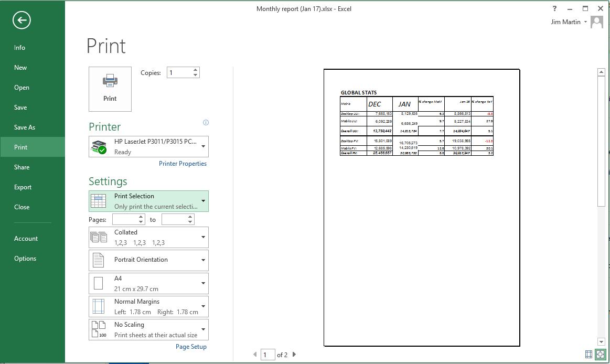Switch to the Export section
Image resolution: width=610 pixels, height=364 pixels.
pyautogui.click(x=23, y=187)
